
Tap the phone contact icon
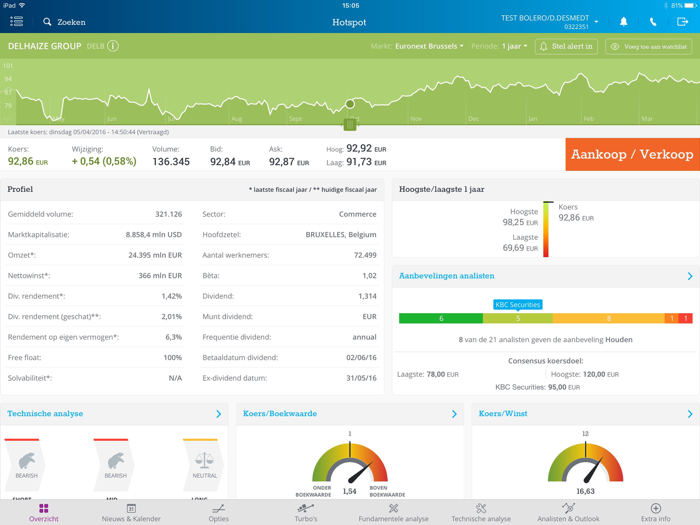[653, 21]
